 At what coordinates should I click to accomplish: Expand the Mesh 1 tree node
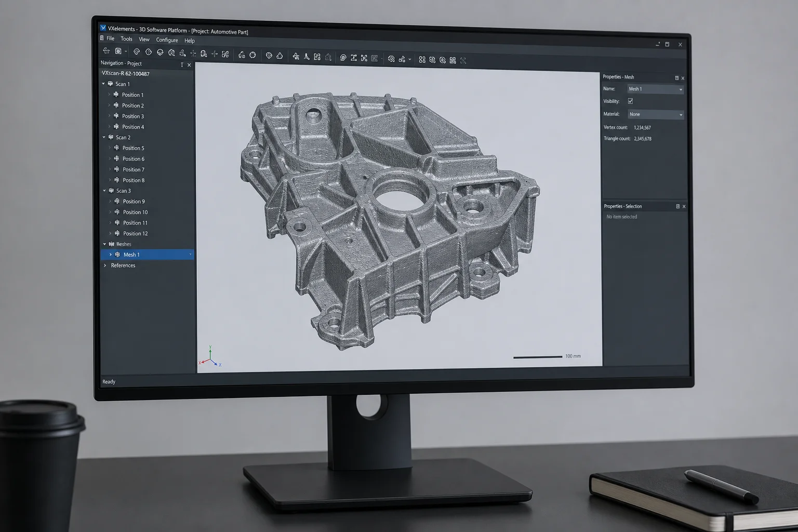click(x=111, y=255)
